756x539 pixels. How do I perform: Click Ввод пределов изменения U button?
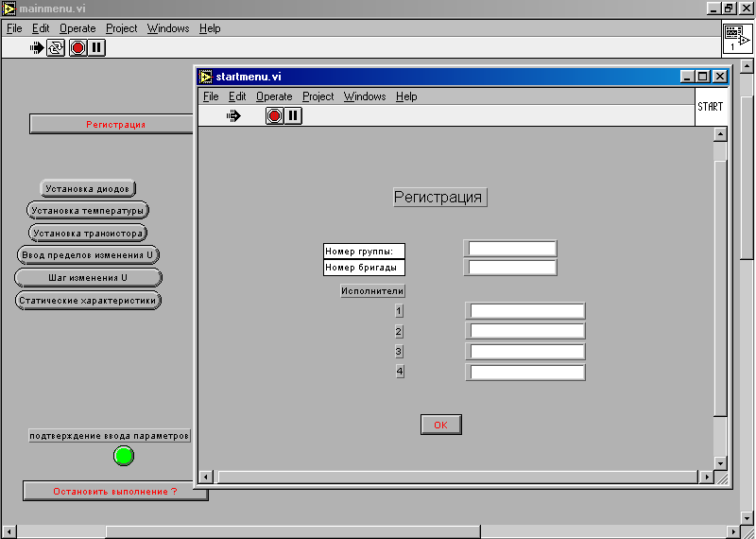point(88,255)
